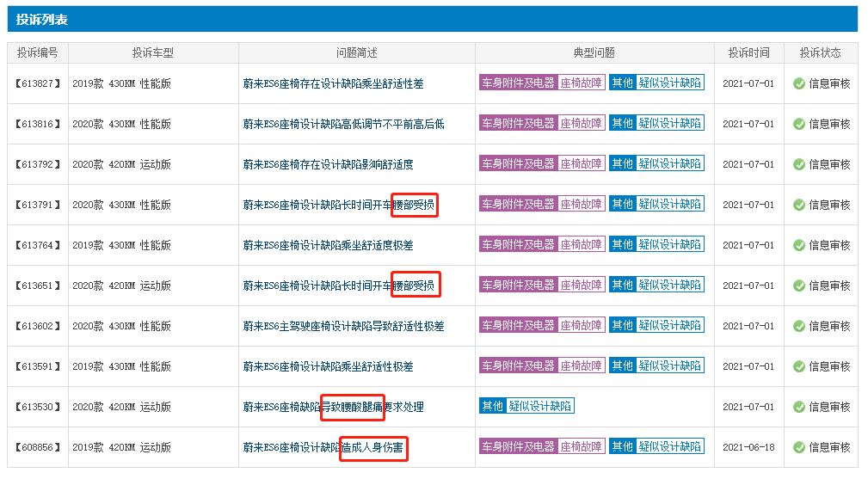The image size is (868, 479).
Task: Open complaint 613651 about 长时间开车腰部受损
Action: coord(339,286)
